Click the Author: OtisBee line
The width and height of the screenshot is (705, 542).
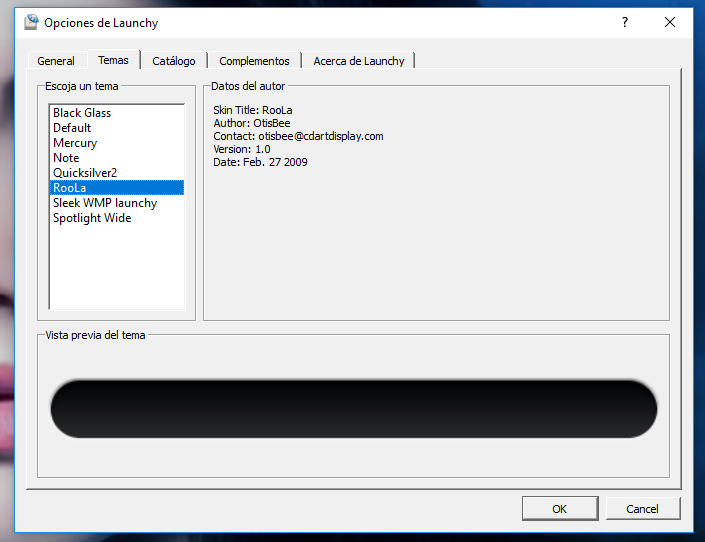[x=252, y=123]
